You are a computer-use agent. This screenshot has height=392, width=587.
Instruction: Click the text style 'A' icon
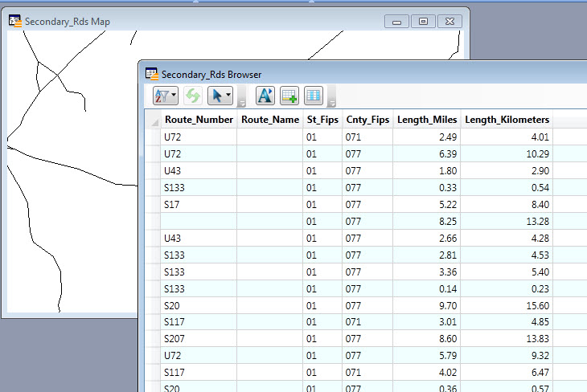tap(265, 96)
